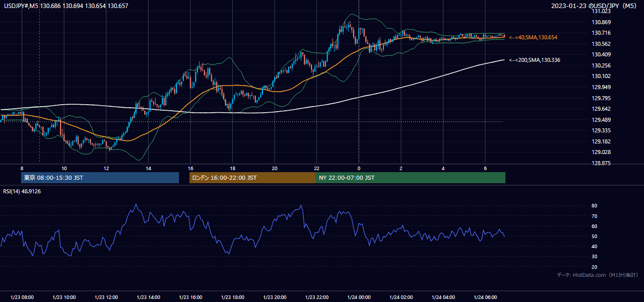Click price axis label 130.409

(x=601, y=54)
